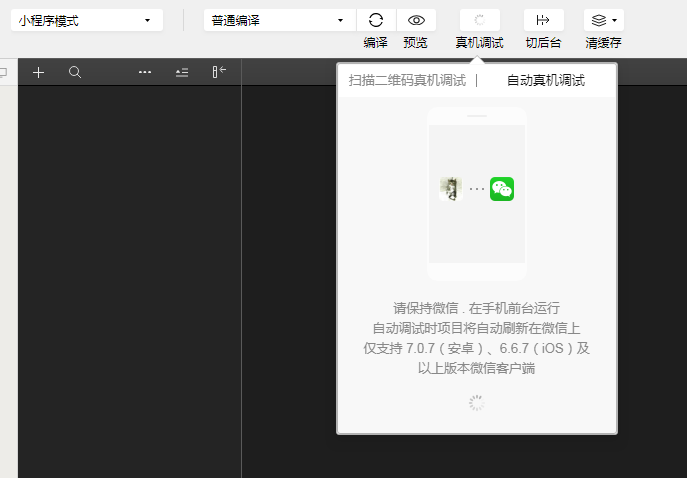Screen dimensions: 687x478
Task: Open the 小程序模式 mode dropdown
Action: coord(87,20)
